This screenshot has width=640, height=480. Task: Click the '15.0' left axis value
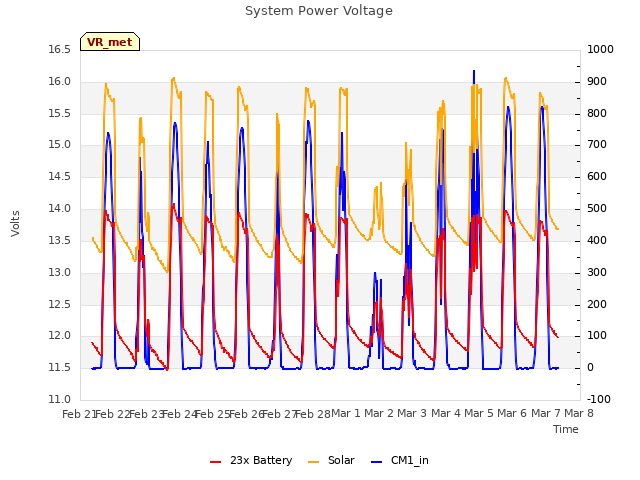click(60, 145)
